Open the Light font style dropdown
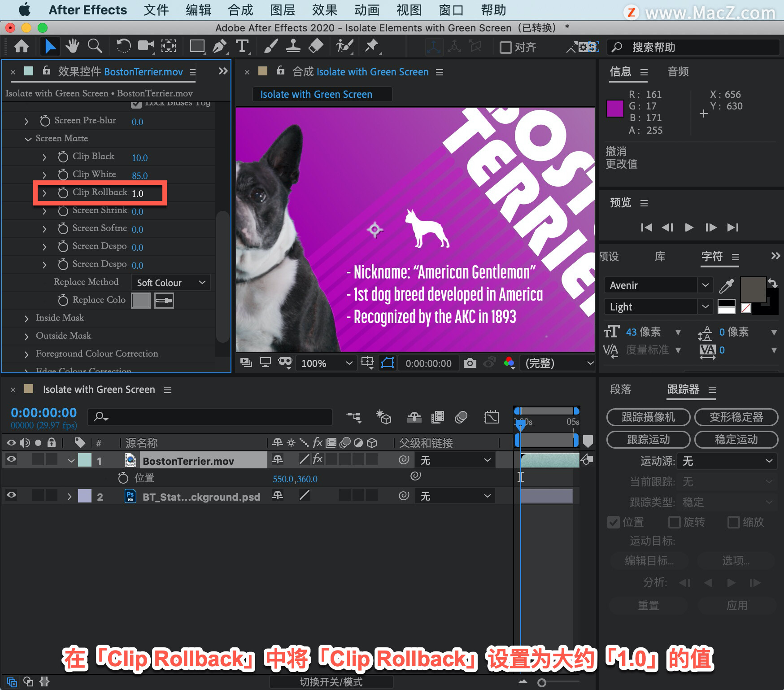 [x=658, y=307]
